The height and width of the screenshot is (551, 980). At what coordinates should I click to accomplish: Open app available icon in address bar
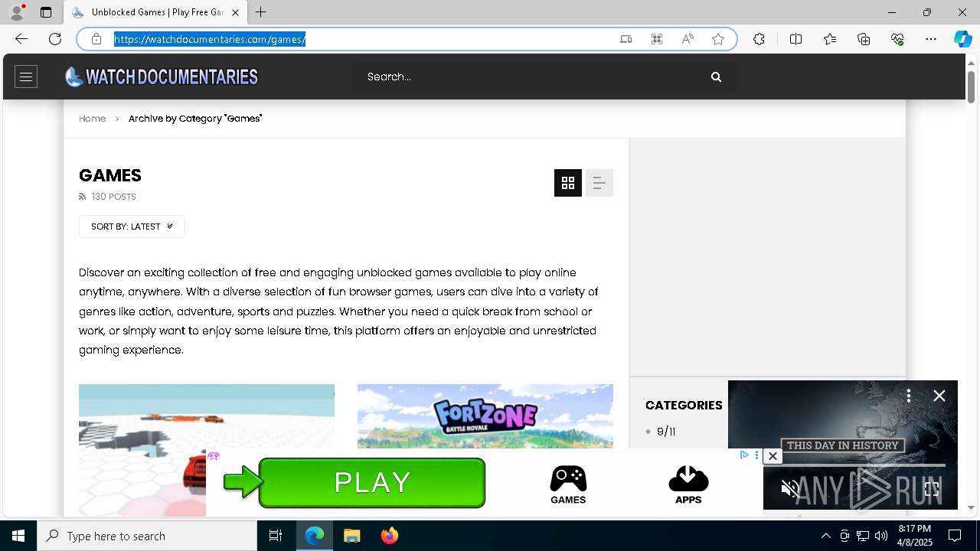626,39
